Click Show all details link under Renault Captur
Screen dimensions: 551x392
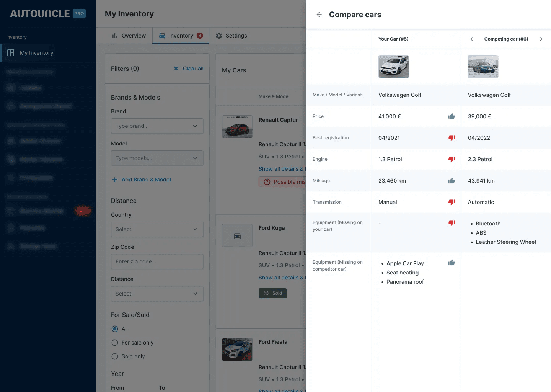(x=282, y=169)
